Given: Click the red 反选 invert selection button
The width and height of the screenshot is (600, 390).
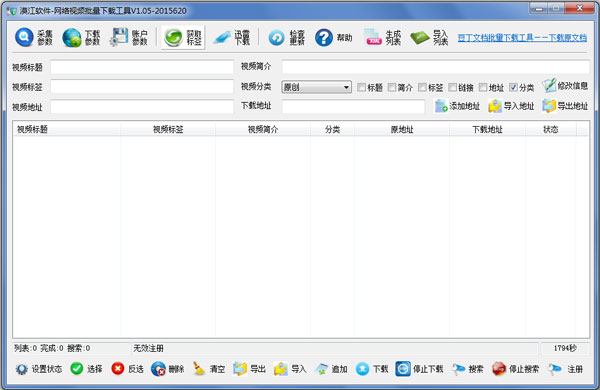Looking at the screenshot, I should point(127,369).
